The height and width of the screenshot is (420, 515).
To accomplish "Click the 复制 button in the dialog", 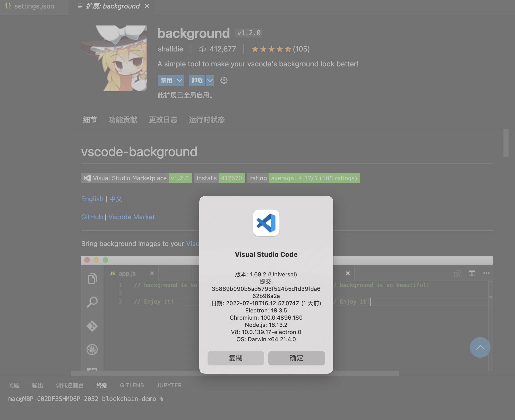I will coord(236,358).
